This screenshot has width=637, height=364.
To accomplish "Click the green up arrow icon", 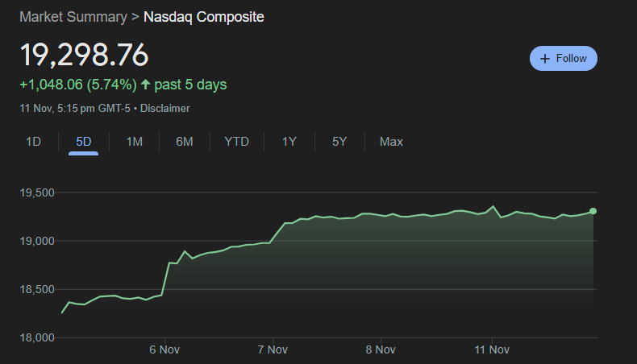I will point(145,85).
